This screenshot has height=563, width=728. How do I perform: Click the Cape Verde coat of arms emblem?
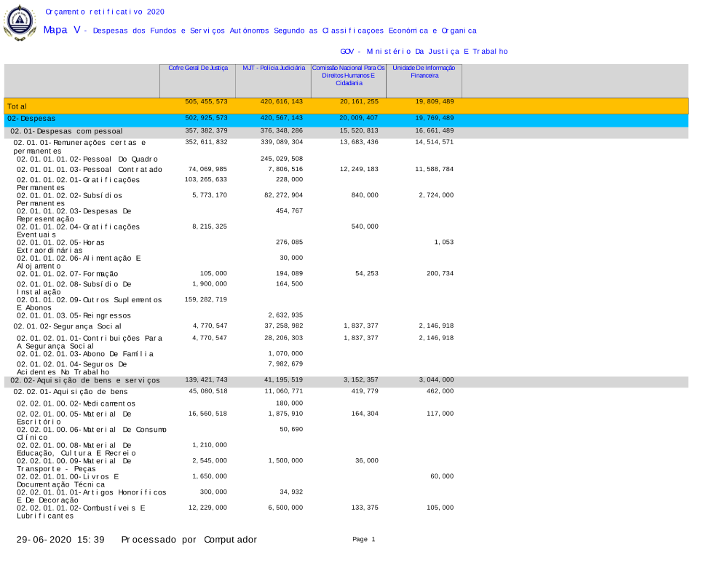(x=20, y=21)
